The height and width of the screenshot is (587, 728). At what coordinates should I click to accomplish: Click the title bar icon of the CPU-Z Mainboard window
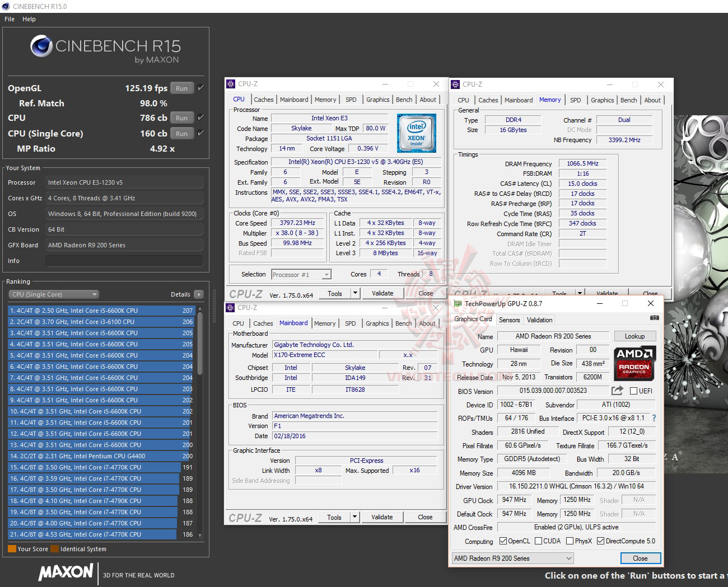click(230, 308)
